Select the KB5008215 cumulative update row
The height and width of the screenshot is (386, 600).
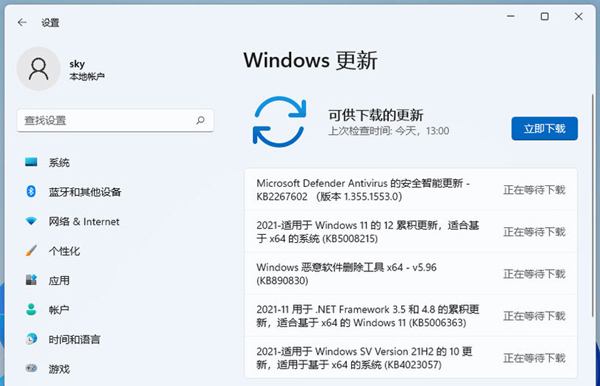pos(411,231)
